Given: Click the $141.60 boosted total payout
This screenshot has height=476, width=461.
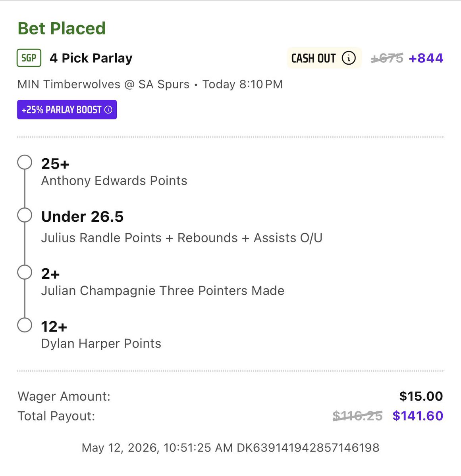Looking at the screenshot, I should 418,416.
